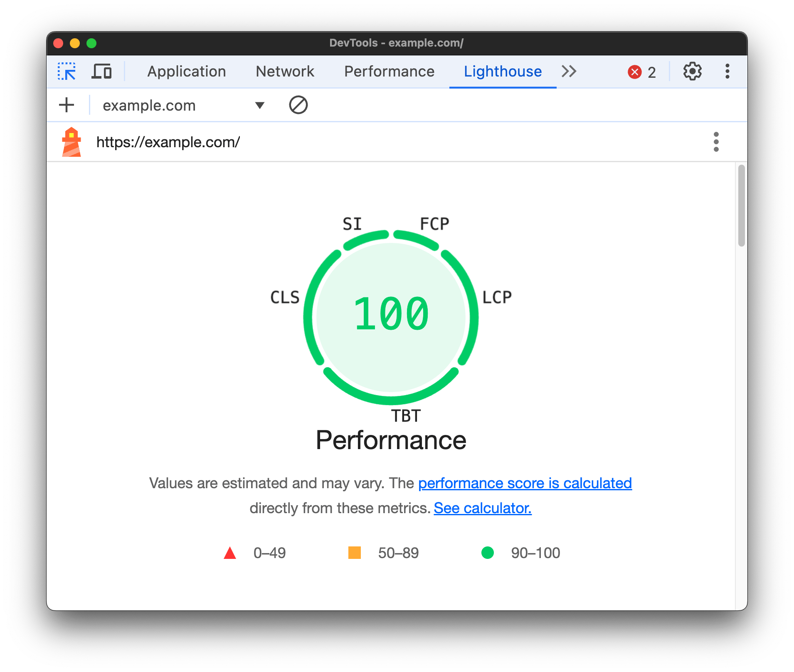Image resolution: width=794 pixels, height=672 pixels.
Task: Open the Network panel
Action: pos(285,72)
